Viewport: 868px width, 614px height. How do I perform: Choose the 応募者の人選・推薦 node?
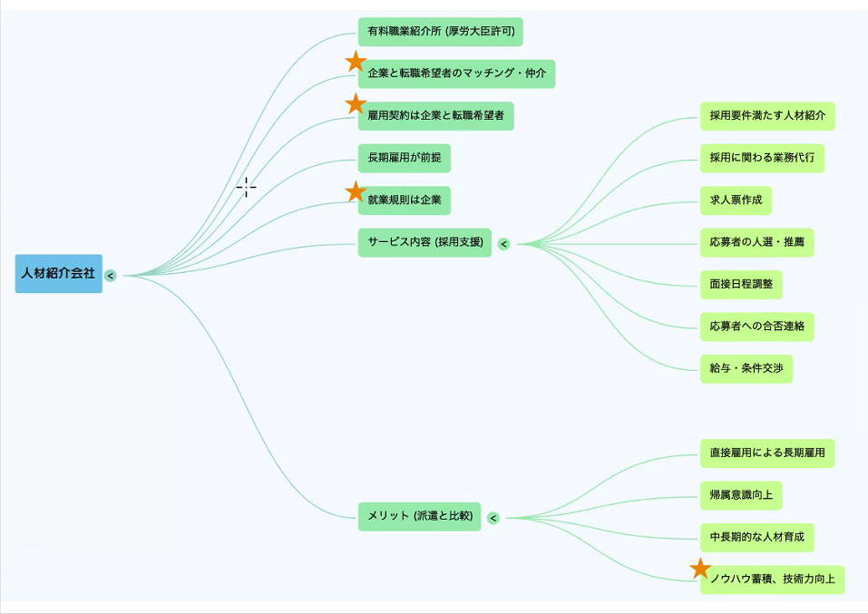756,242
